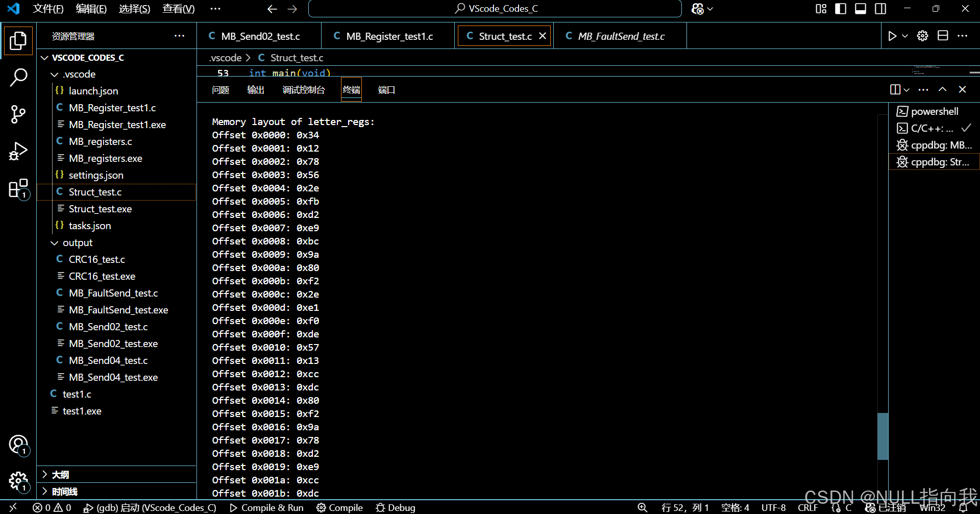Viewport: 980px width, 514px height.
Task: Select the powershell terminal
Action: click(x=934, y=111)
